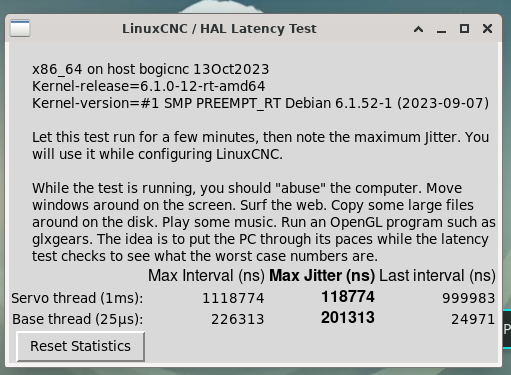The width and height of the screenshot is (511, 375).
Task: Click the Servo thread max interval 1118774
Action: (x=233, y=298)
